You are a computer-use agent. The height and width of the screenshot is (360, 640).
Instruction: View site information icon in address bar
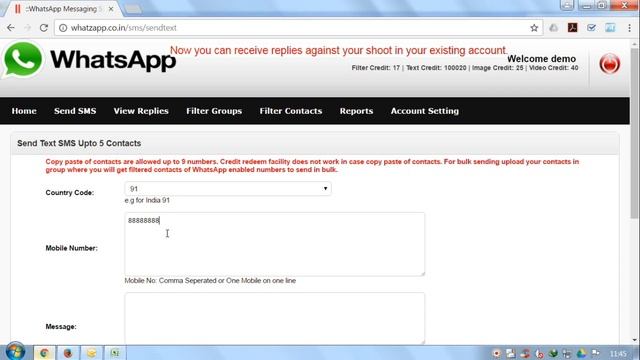coord(63,28)
